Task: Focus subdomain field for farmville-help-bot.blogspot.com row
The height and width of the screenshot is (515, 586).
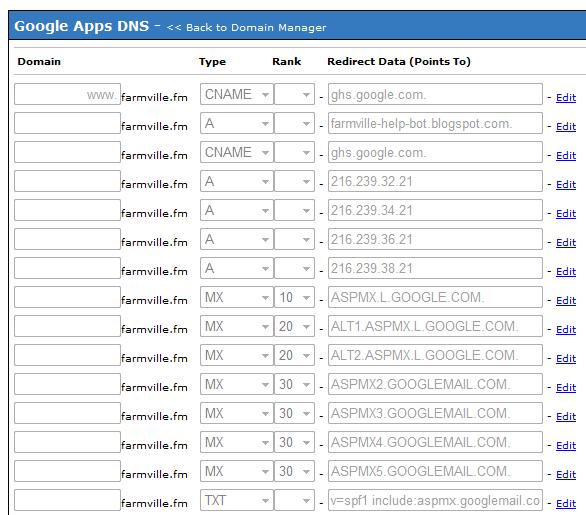Action: click(67, 123)
